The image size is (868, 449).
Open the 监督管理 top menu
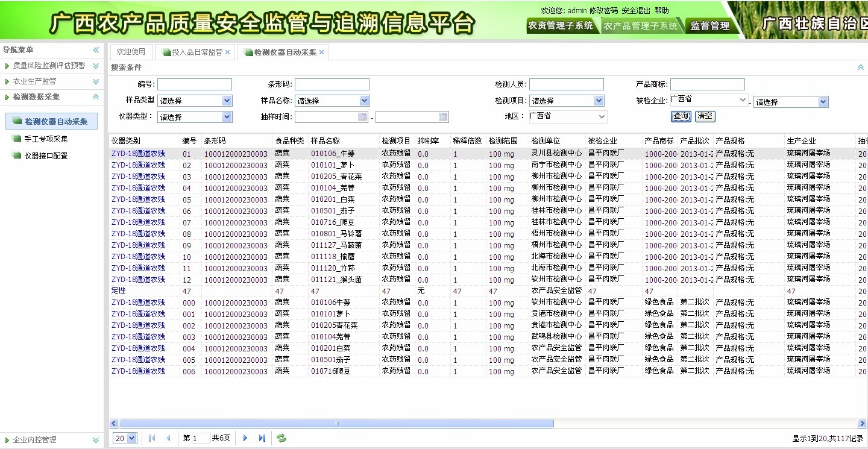click(x=709, y=26)
